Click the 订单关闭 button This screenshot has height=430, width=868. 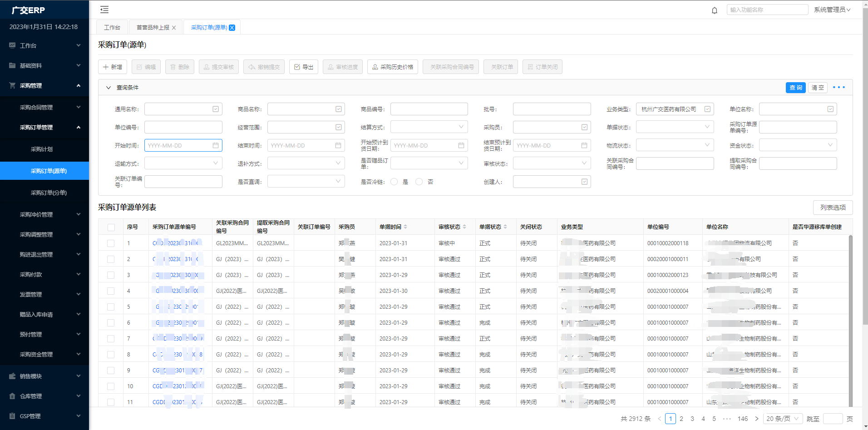pyautogui.click(x=542, y=67)
